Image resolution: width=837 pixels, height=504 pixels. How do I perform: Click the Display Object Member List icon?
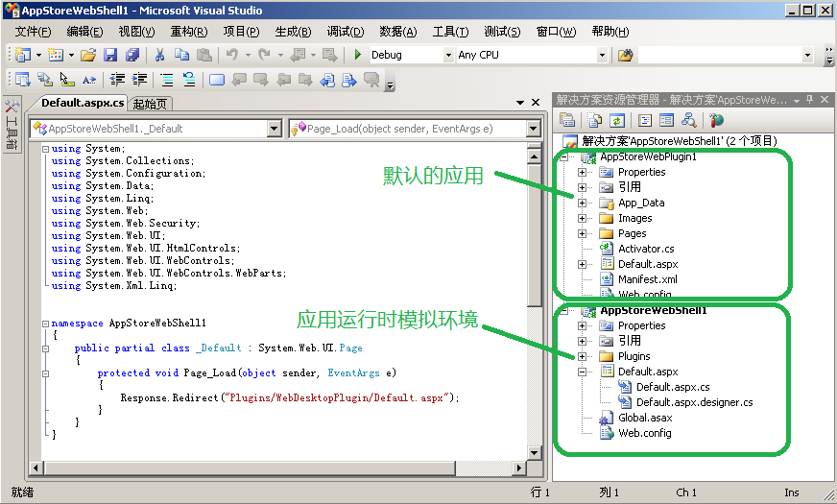point(22,80)
